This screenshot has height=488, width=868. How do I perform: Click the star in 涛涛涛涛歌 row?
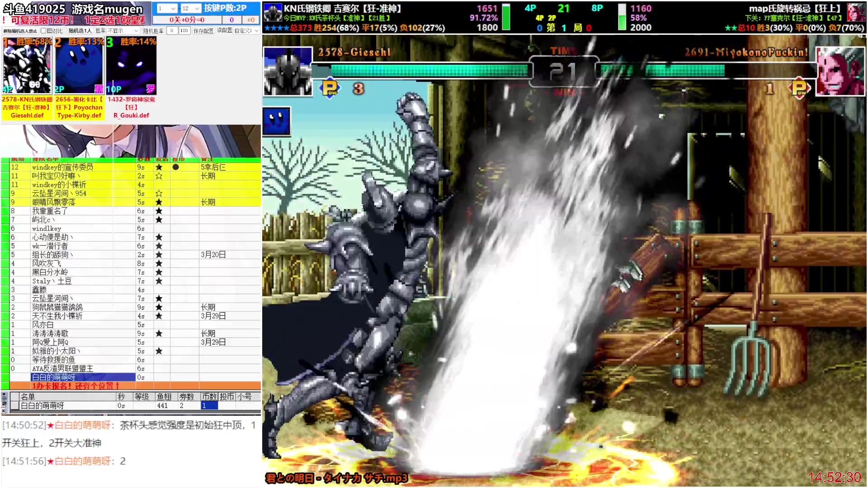click(x=159, y=333)
